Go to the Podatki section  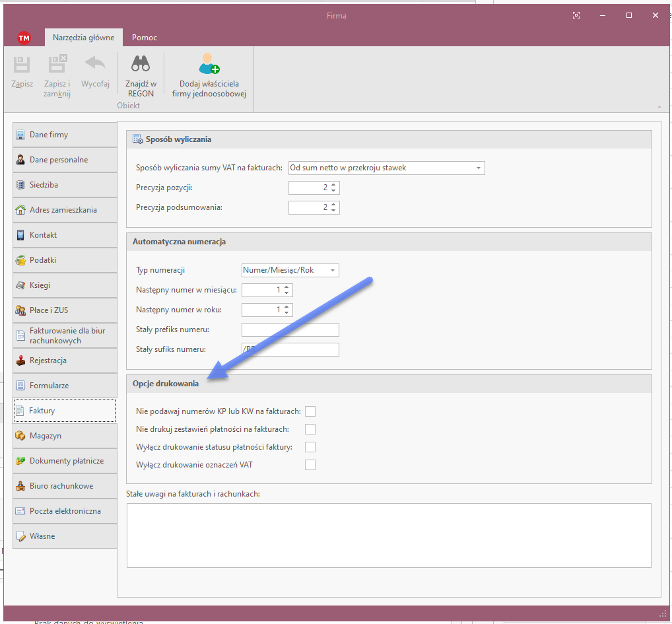65,260
